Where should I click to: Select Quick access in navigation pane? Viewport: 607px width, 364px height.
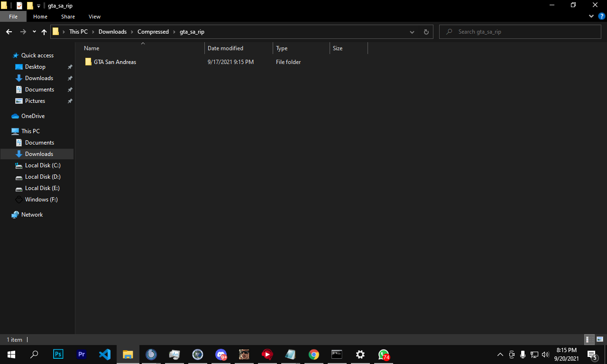(37, 55)
